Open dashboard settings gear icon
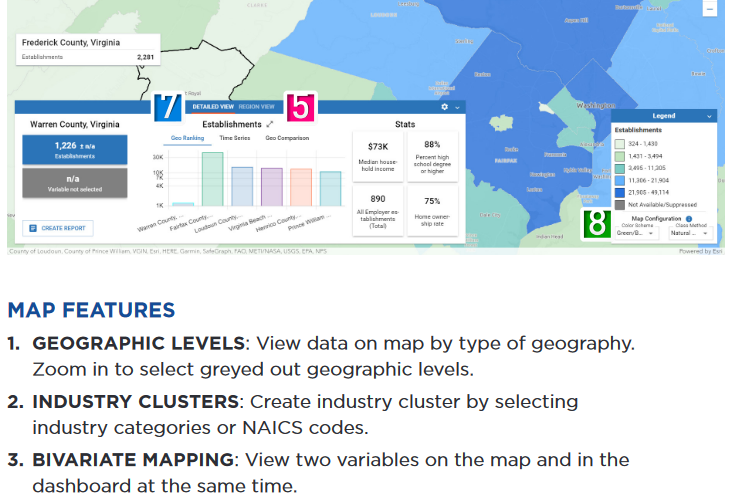The height and width of the screenshot is (500, 732). 445,106
